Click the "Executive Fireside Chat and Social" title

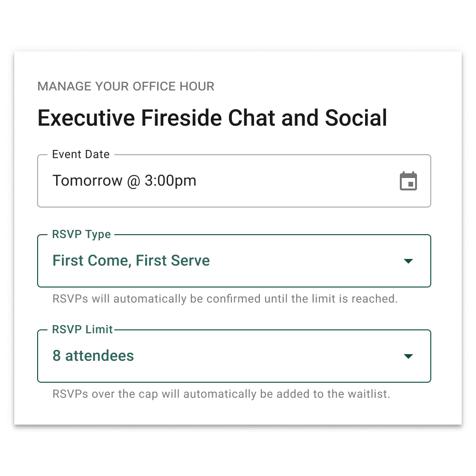point(212,118)
